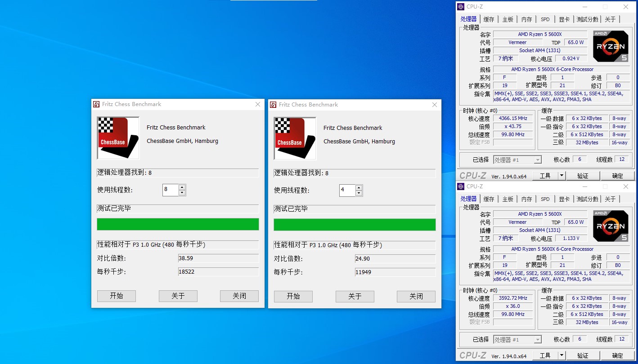Click the 每秒千步 result 11949
The width and height of the screenshot is (638, 364).
click(x=395, y=272)
